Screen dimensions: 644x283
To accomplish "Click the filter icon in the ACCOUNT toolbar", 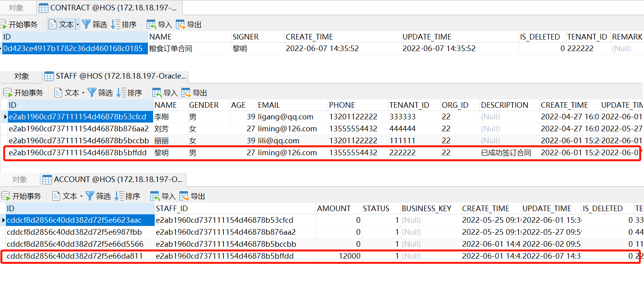I will (90, 196).
